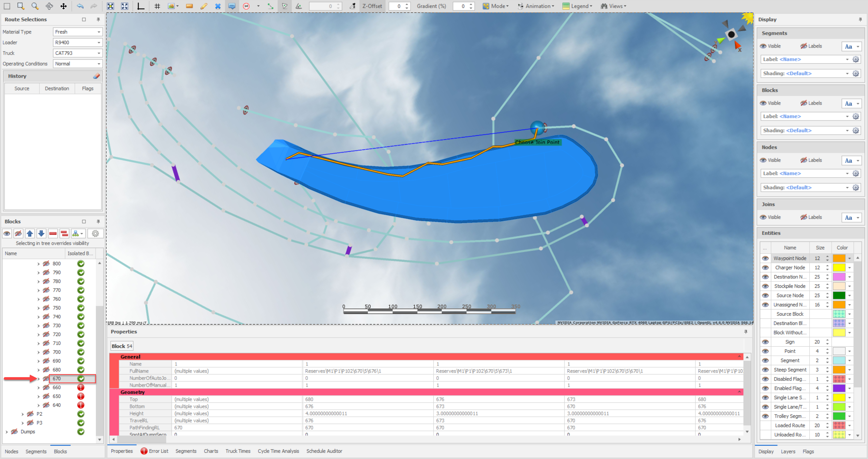Click the hide-all crossed eye in Blocks toolbar
The image size is (868, 459).
pos(18,233)
